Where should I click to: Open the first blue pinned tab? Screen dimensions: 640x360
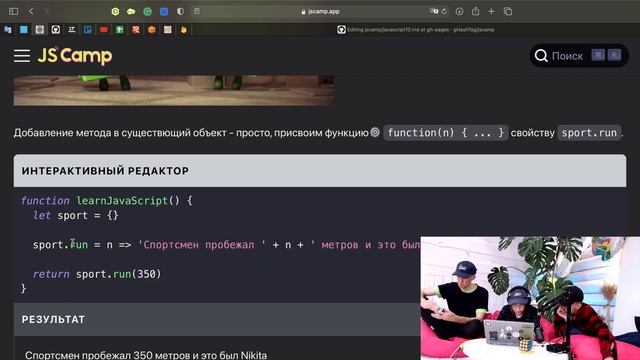pyautogui.click(x=8, y=29)
